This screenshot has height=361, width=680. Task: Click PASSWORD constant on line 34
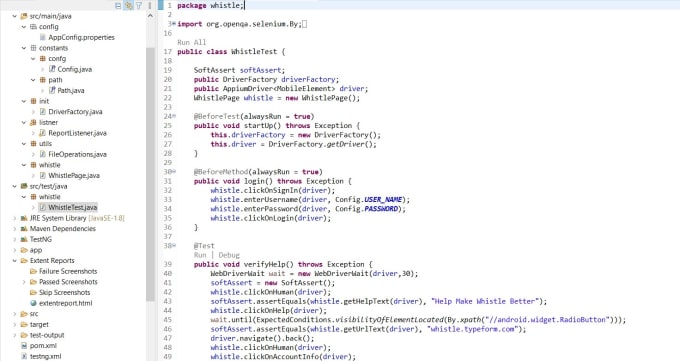381,209
